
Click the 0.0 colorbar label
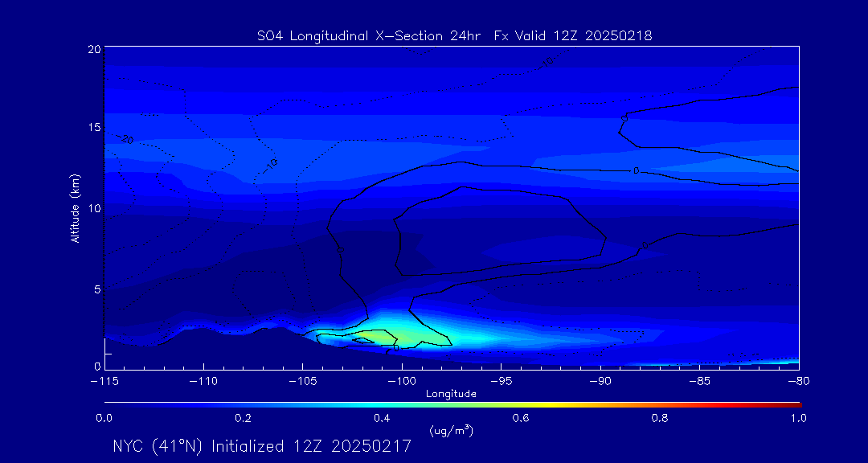click(104, 418)
